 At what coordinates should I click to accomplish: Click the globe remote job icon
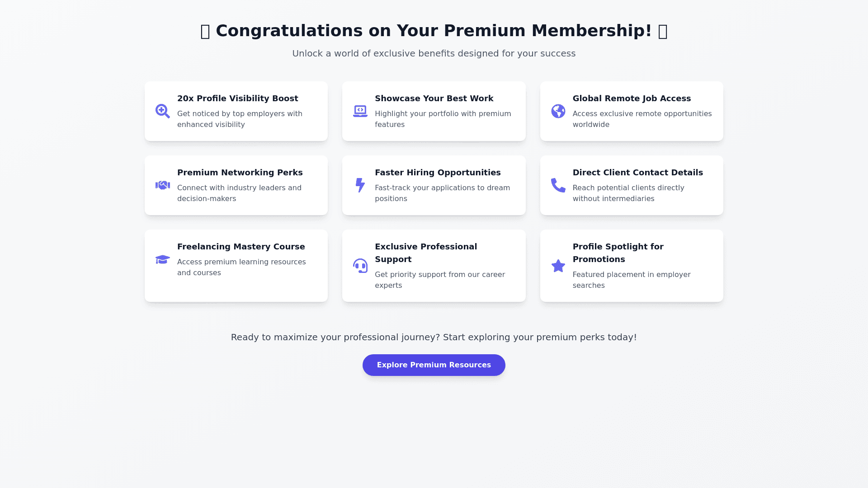(558, 111)
